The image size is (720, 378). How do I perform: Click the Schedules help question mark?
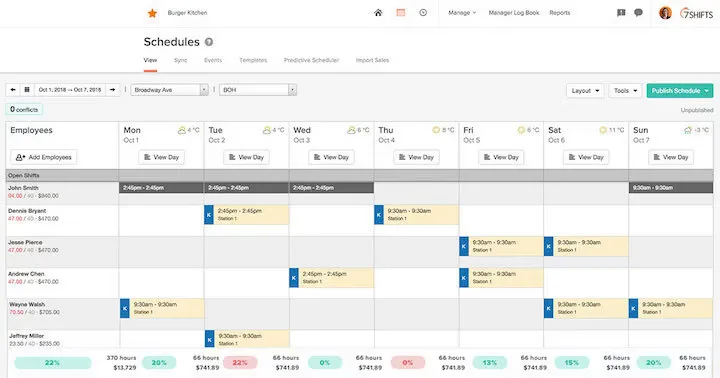tap(208, 42)
